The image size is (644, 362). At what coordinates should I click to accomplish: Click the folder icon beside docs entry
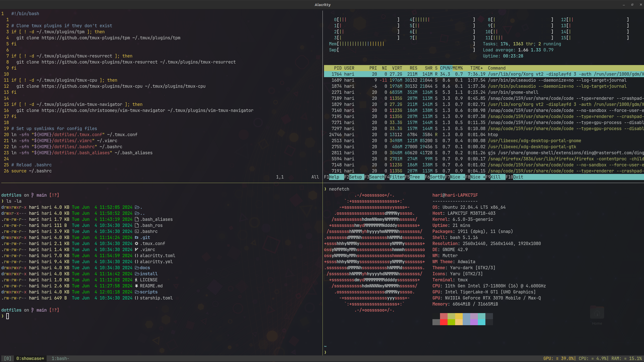click(x=137, y=268)
